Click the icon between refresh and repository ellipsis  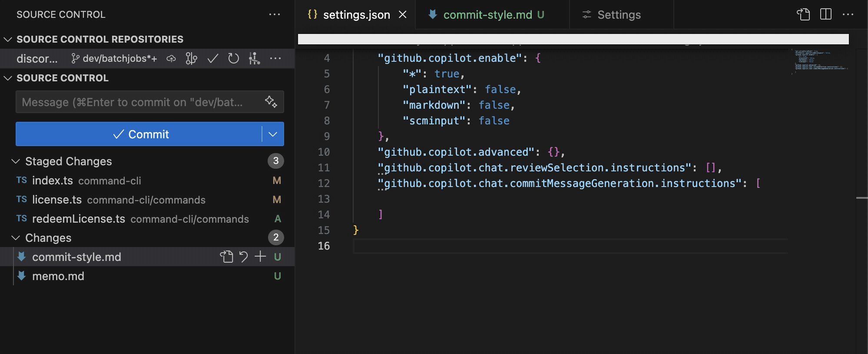click(x=255, y=58)
